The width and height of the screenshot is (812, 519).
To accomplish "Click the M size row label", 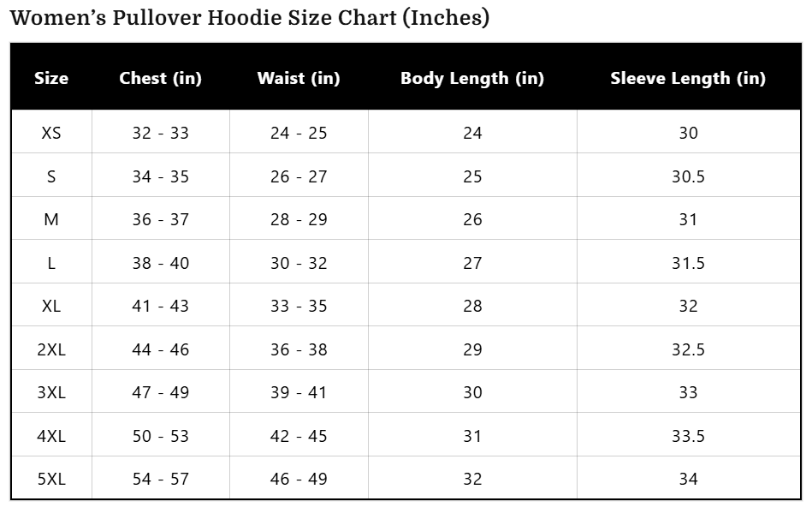I will 51,219.
